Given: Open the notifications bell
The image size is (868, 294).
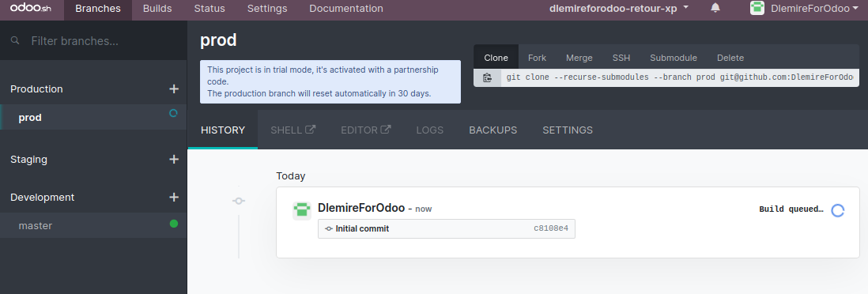Looking at the screenshot, I should tap(715, 8).
